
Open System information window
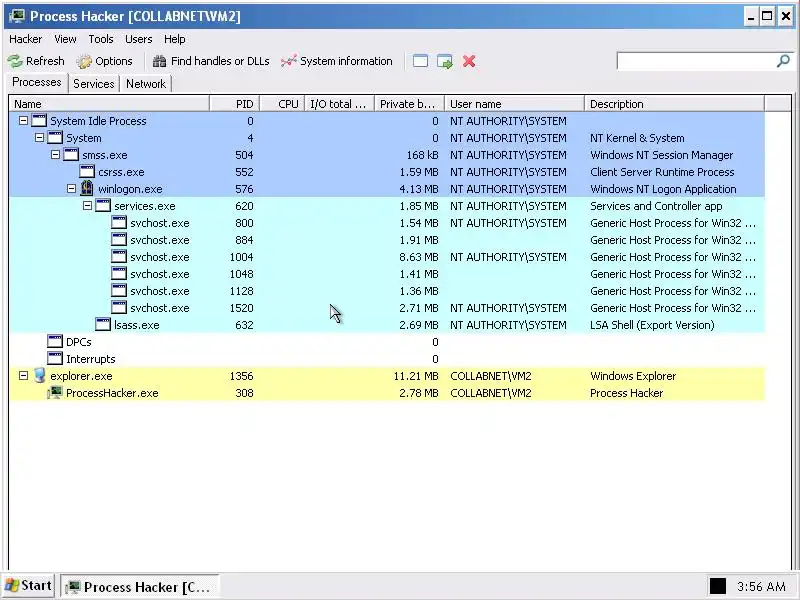[x=337, y=61]
